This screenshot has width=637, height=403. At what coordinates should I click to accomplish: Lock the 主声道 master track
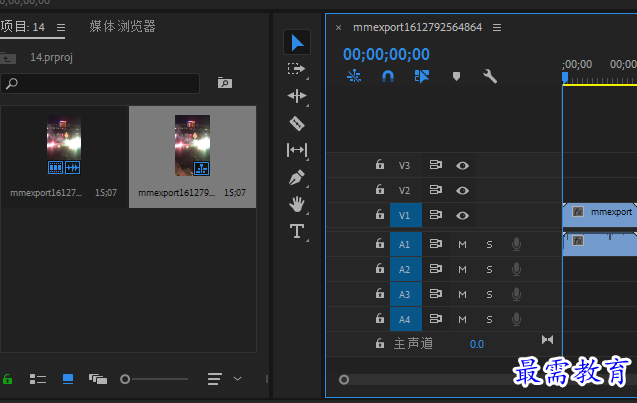pos(379,343)
